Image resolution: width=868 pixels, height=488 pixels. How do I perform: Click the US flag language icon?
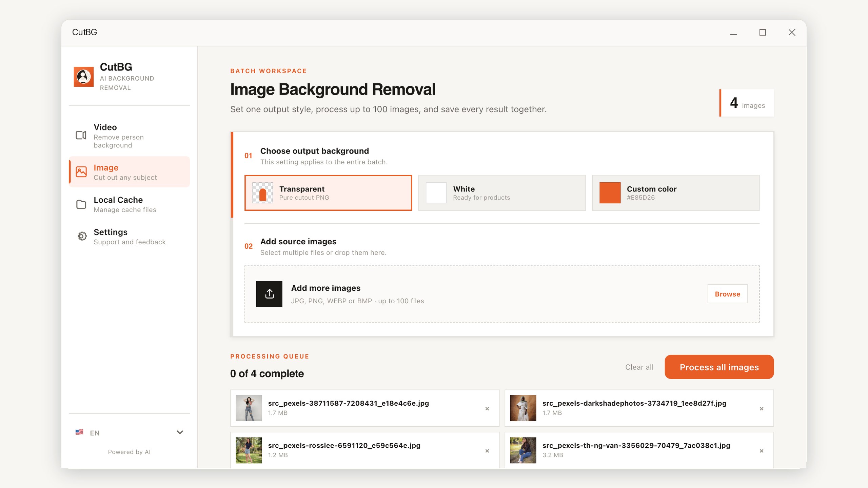pos(79,432)
